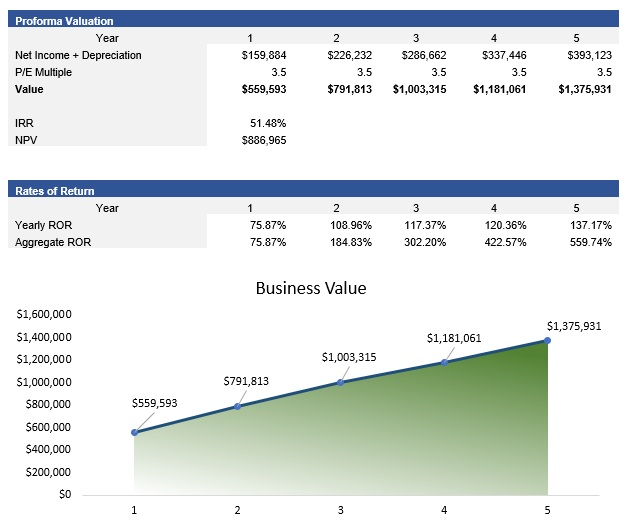Select the Year label in Rates of Return table
The image size is (629, 523).
[x=107, y=208]
